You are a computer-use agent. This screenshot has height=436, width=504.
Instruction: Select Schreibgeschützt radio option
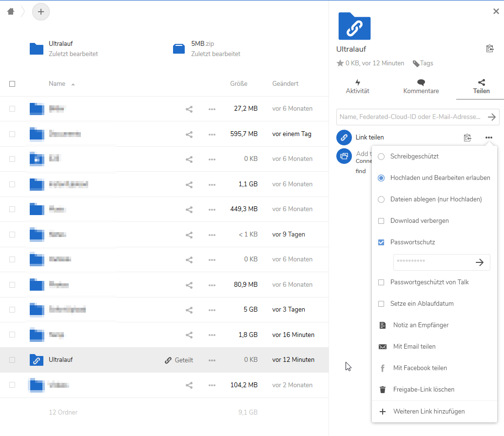click(381, 157)
